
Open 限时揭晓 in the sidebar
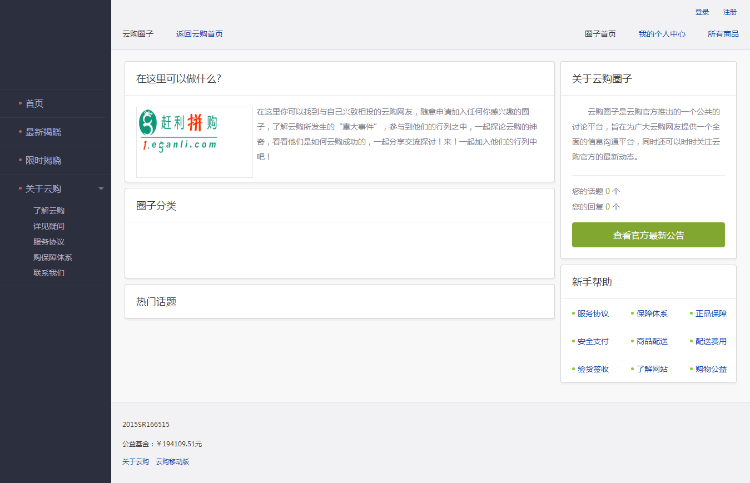click(43, 161)
